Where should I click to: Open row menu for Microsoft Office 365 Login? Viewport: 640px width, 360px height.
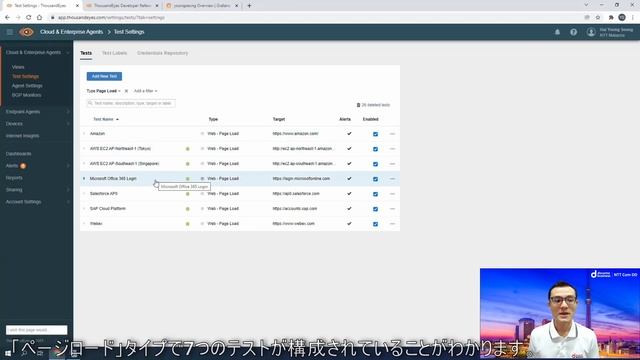tap(392, 179)
